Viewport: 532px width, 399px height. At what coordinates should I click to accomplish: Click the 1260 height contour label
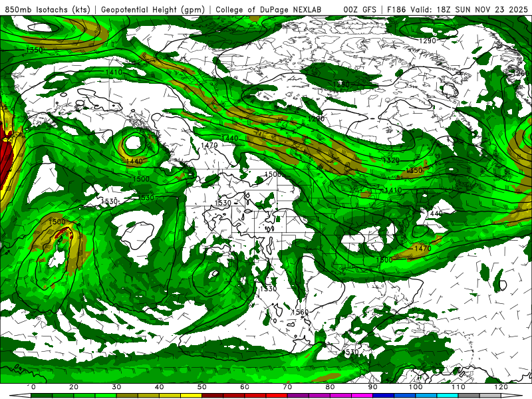522,73
